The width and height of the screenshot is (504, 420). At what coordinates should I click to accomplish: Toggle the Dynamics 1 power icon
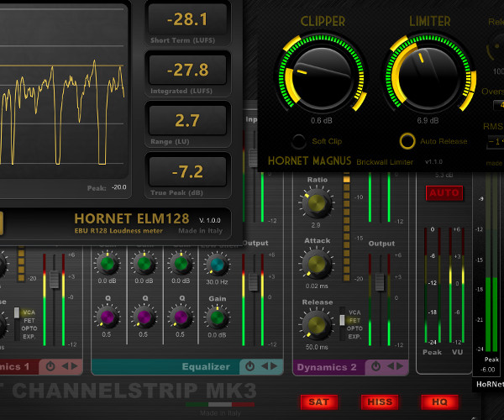[x=50, y=366]
